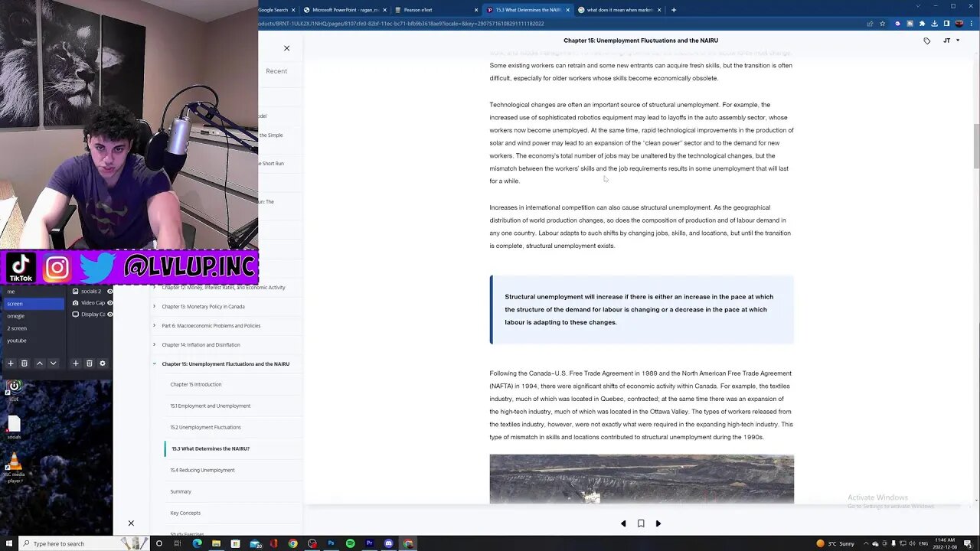
Task: Open Chrome downloads icon
Action: (934, 24)
